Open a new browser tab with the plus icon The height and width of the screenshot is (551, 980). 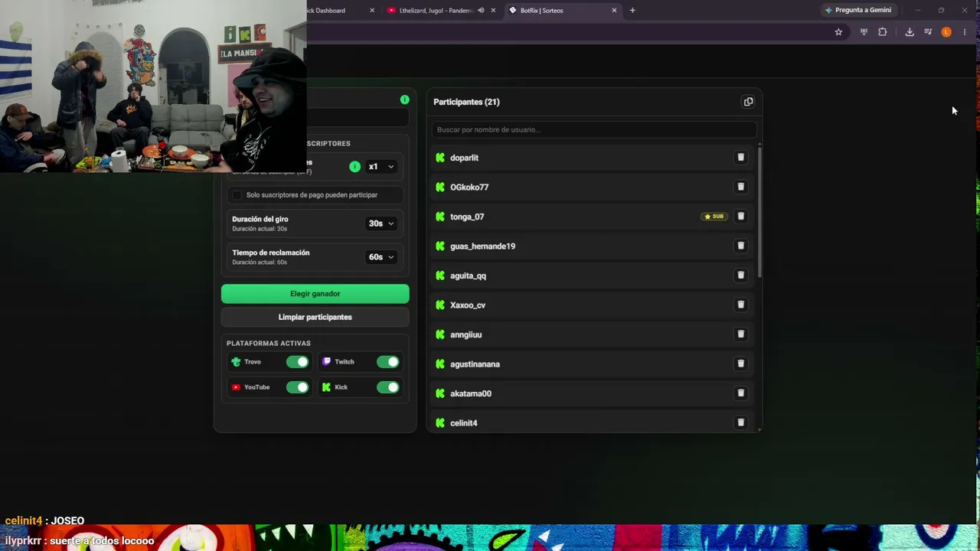(x=632, y=11)
